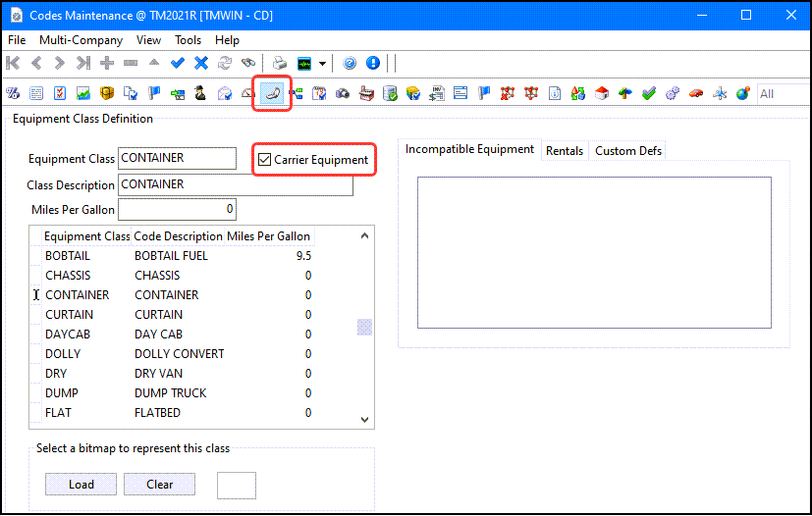Click the camera icon in codes toolbar

coord(343,94)
